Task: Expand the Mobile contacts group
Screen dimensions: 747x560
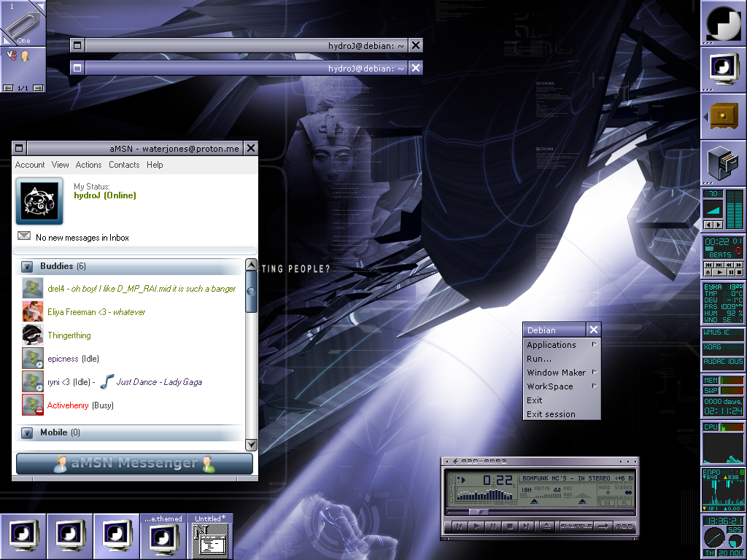Action: 27,433
